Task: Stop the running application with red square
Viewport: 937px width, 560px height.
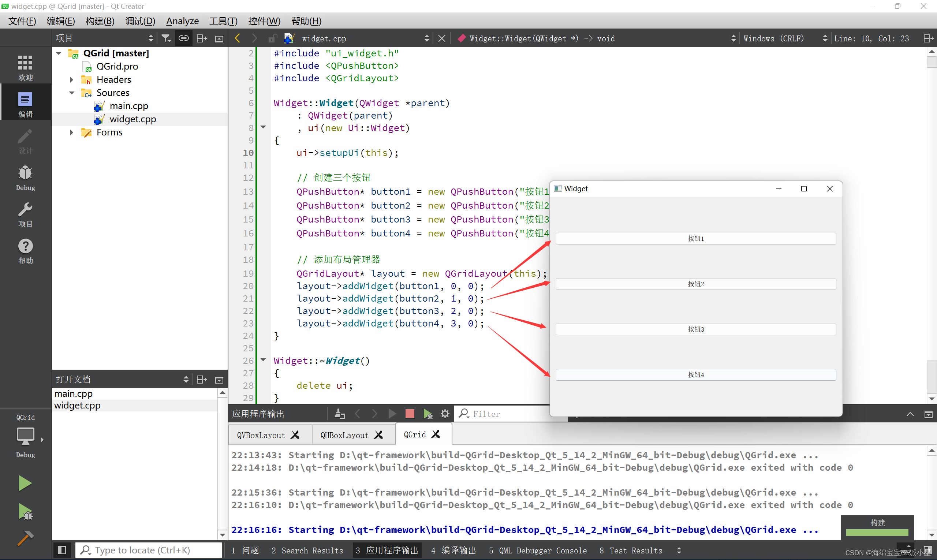Action: 410,414
